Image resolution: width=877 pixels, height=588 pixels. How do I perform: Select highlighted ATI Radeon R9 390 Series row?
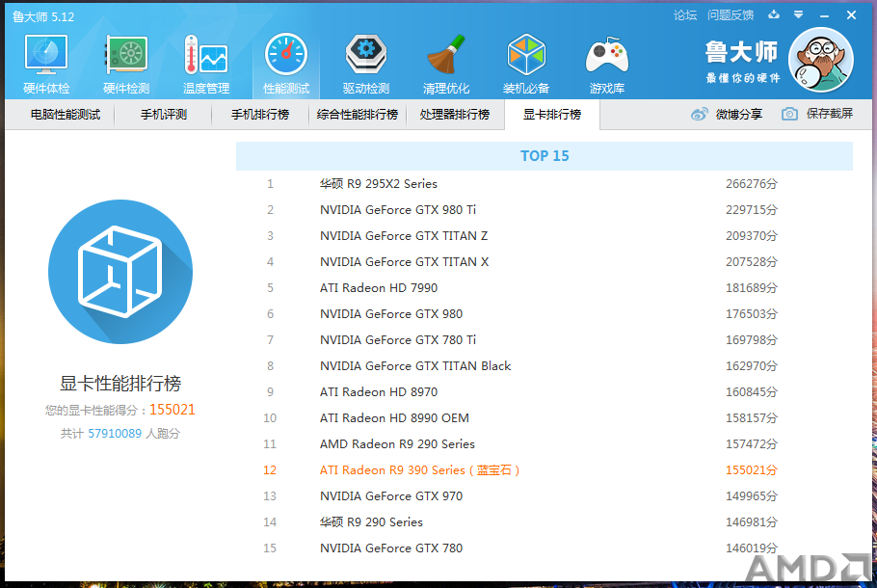[x=545, y=470]
